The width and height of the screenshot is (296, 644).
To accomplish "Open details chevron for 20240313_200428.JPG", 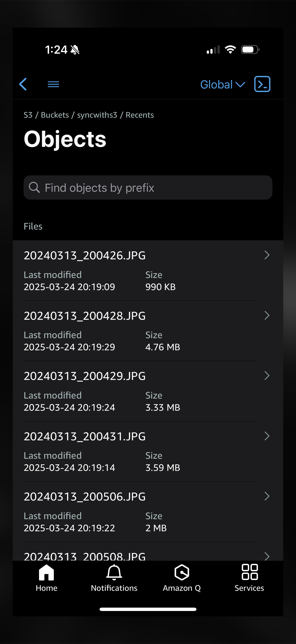I will (x=267, y=315).
